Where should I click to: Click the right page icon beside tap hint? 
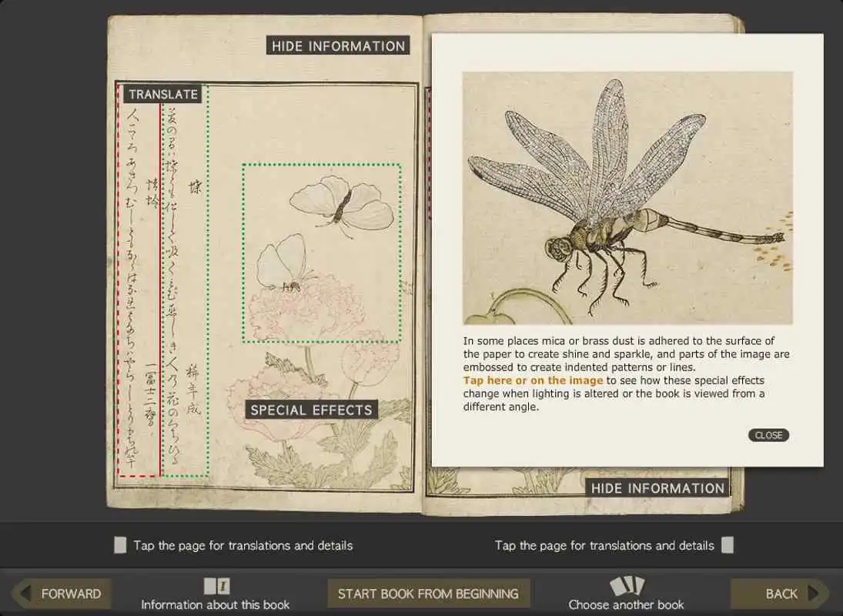pos(728,545)
